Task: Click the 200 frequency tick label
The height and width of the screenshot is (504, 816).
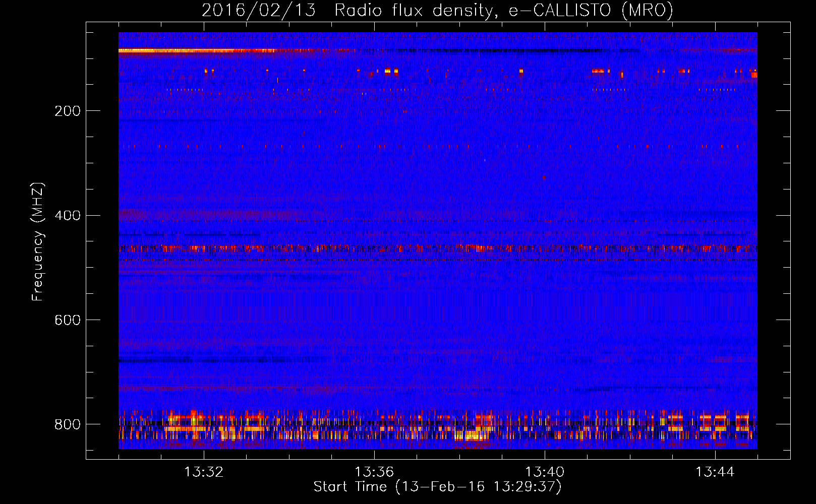Action: point(67,111)
